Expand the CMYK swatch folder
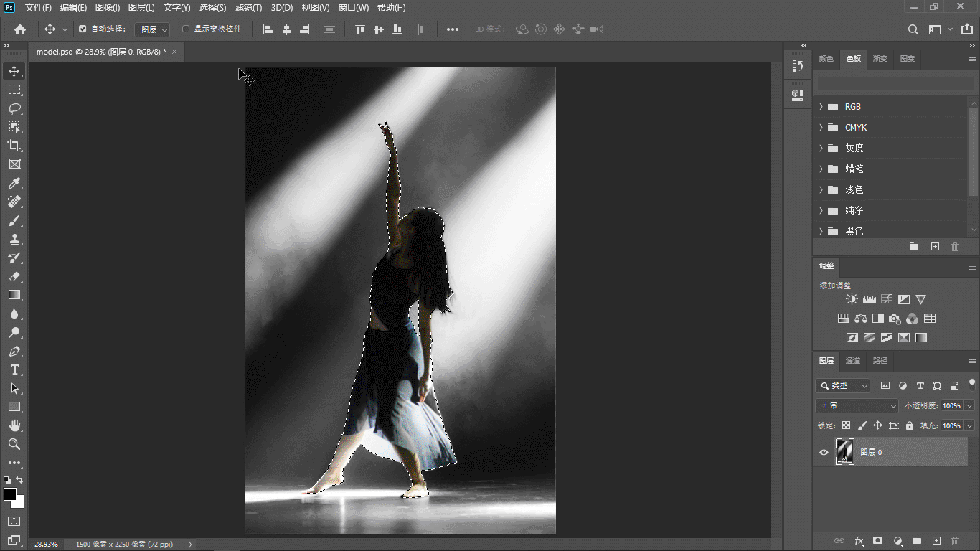 [x=821, y=128]
